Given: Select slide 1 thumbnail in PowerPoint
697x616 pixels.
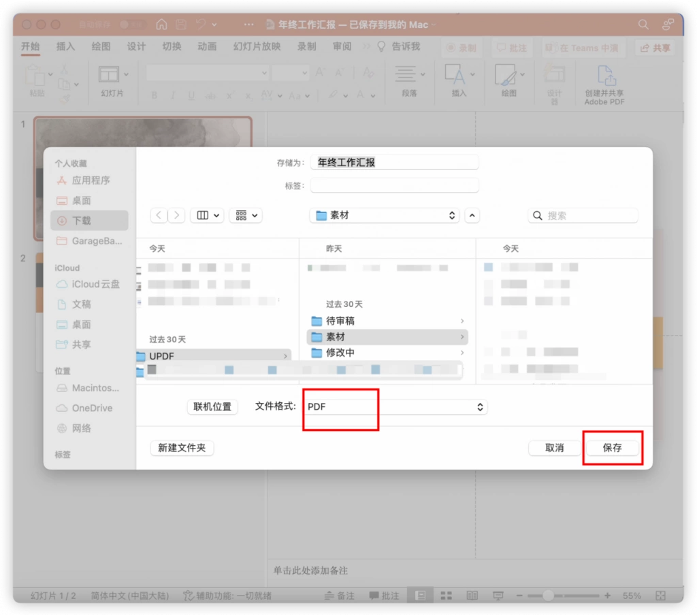Looking at the screenshot, I should 143,178.
